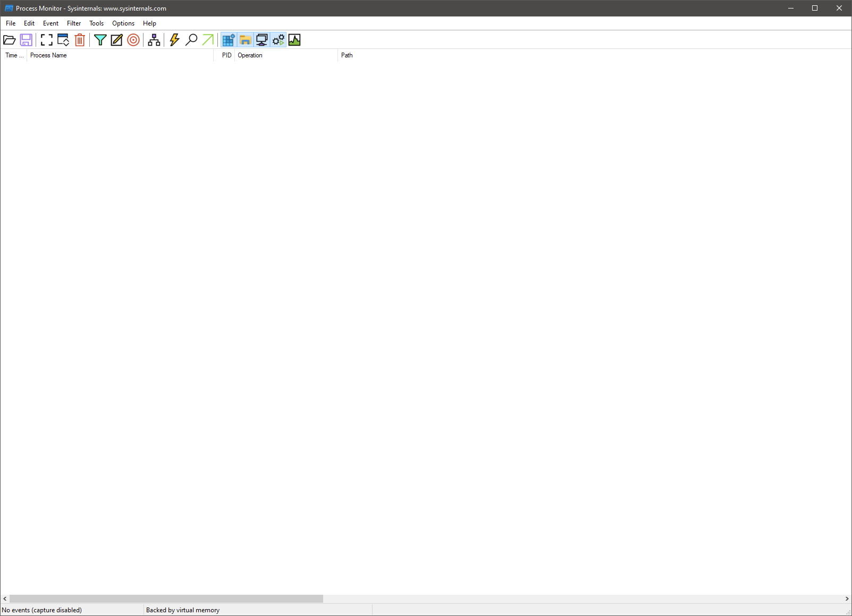Select the target icon to include a process from a window
852x616 pixels.
[133, 40]
